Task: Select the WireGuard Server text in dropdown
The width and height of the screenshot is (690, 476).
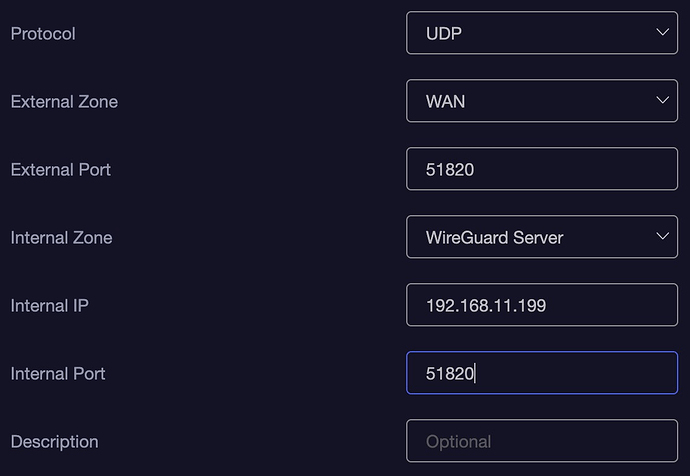Action: pyautogui.click(x=494, y=238)
